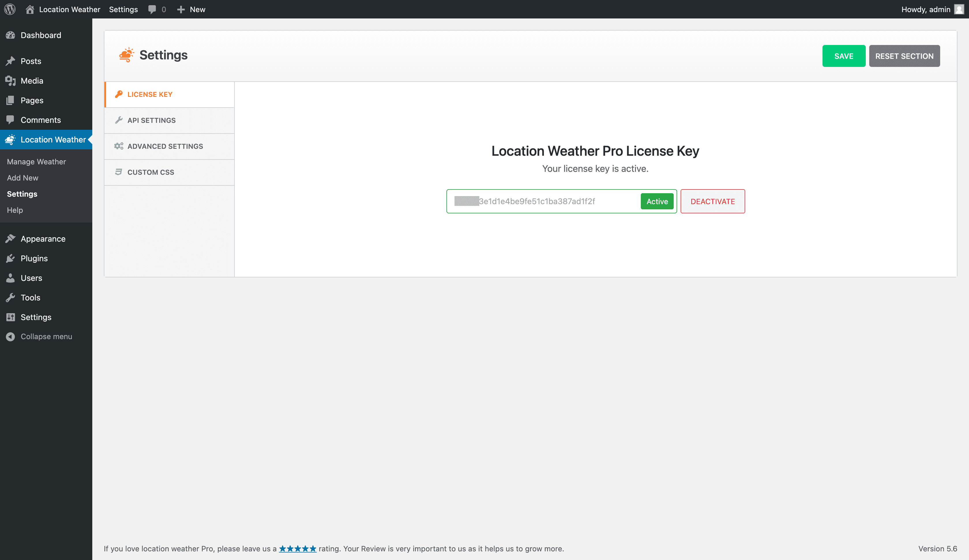The image size is (969, 560).
Task: Click the Dashboard gauge icon
Action: (x=10, y=35)
